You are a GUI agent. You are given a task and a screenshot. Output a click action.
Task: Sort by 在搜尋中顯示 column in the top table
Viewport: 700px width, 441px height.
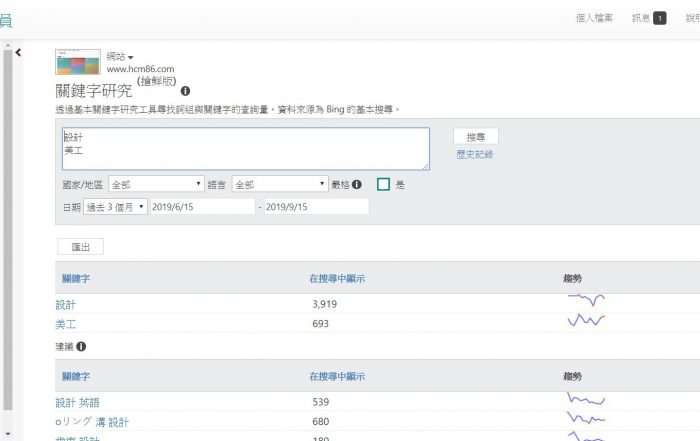[x=338, y=277]
